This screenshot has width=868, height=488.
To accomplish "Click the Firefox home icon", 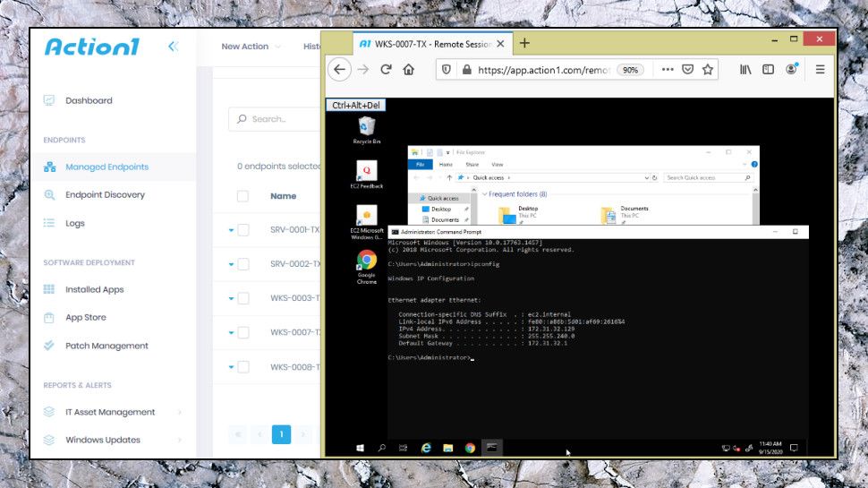I will pos(409,70).
